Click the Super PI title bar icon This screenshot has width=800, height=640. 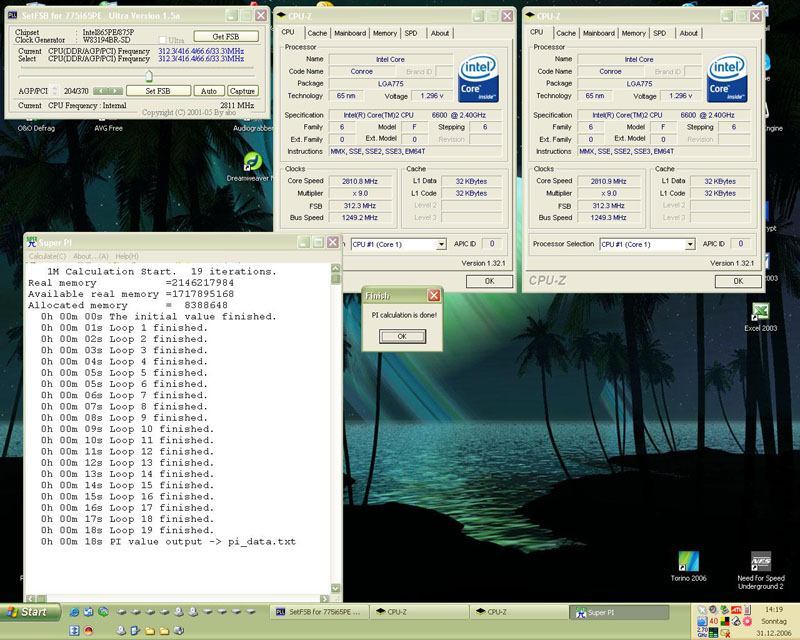[32, 242]
